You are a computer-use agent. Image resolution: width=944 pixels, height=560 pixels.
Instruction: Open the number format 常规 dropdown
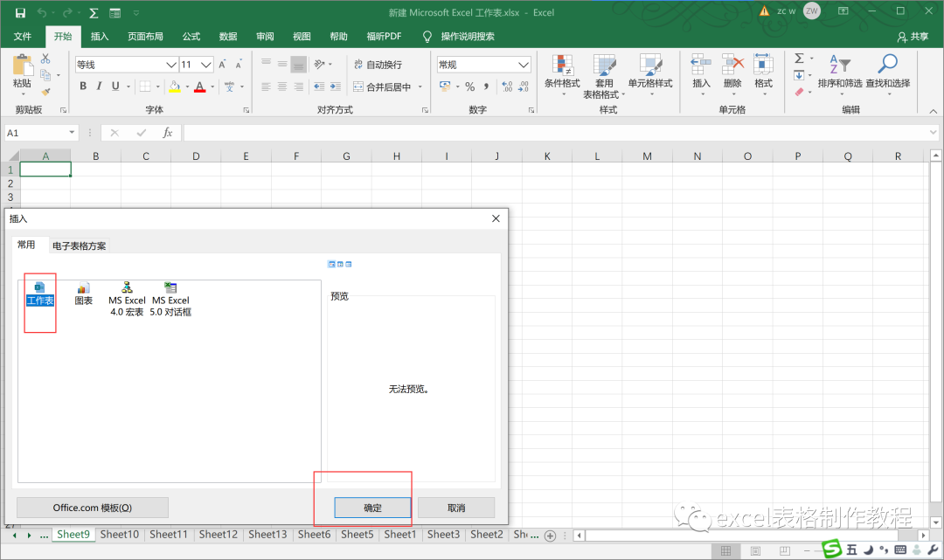(524, 65)
